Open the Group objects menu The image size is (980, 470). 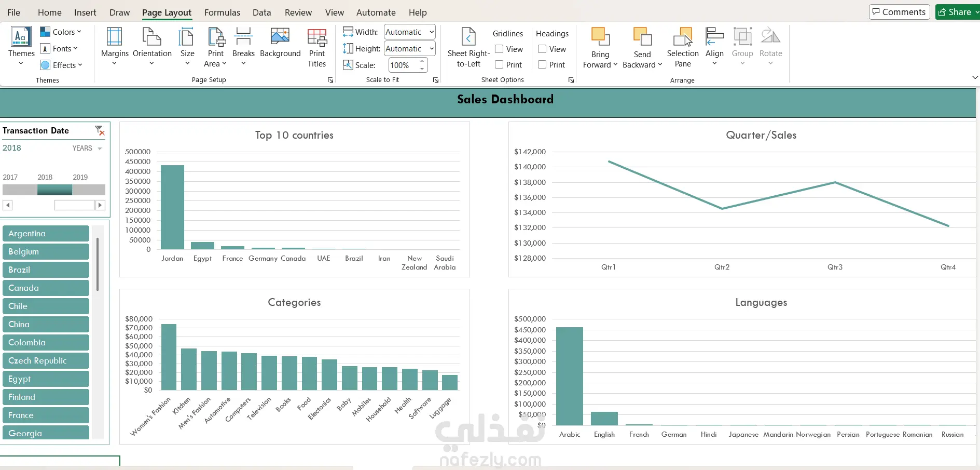point(742,47)
